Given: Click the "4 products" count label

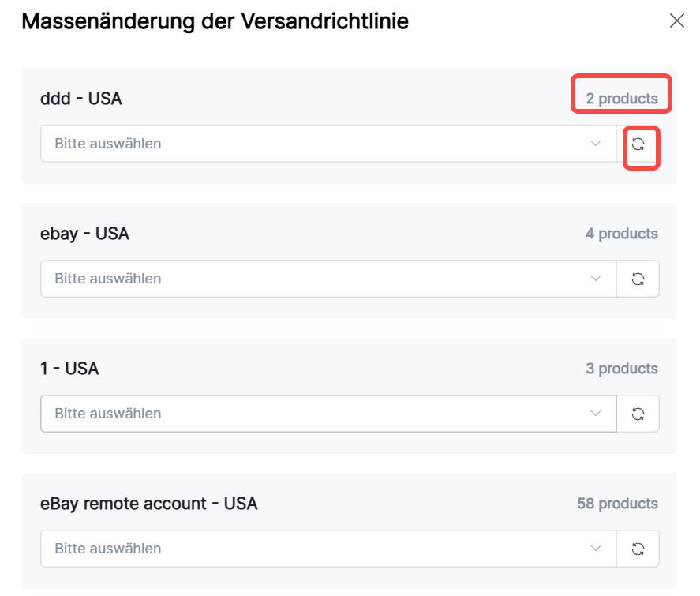Looking at the screenshot, I should point(621,234).
